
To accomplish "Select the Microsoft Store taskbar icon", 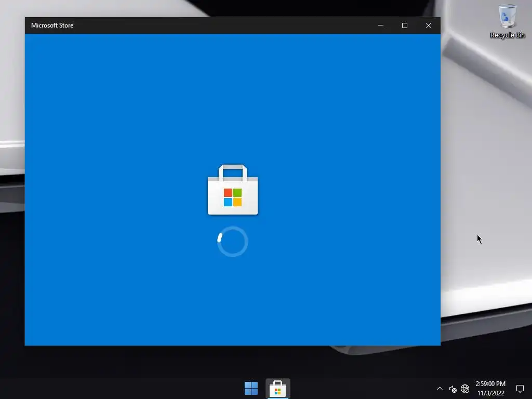I will [x=277, y=389].
